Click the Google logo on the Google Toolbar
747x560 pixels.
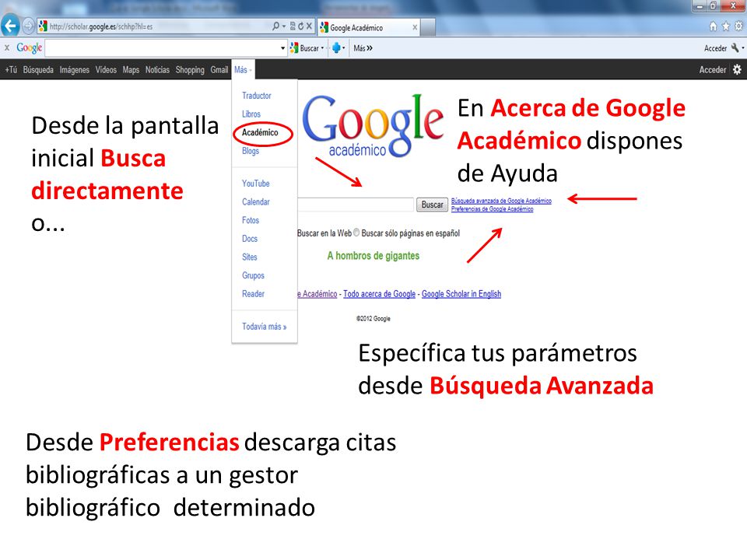(29, 47)
